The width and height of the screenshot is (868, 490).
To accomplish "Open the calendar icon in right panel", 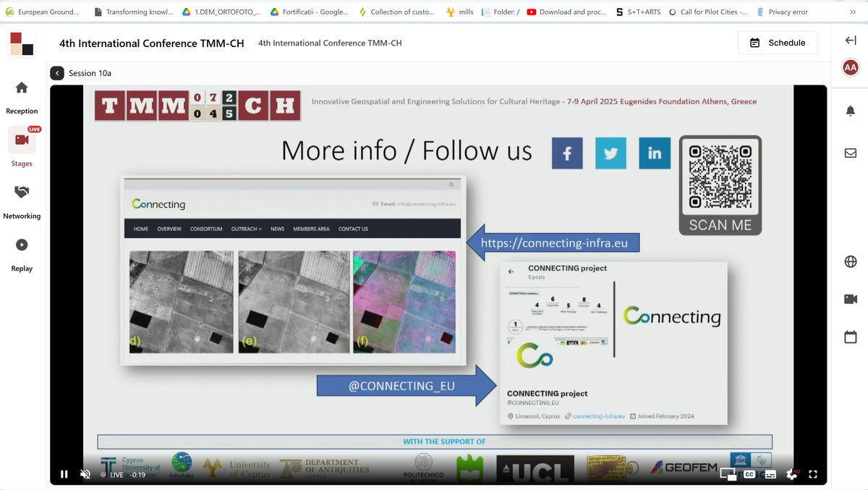I will point(851,337).
